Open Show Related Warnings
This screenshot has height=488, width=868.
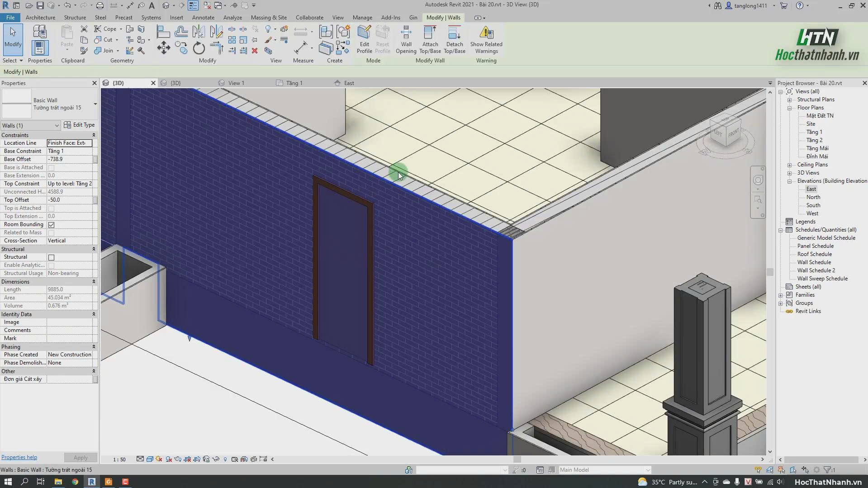click(x=486, y=39)
